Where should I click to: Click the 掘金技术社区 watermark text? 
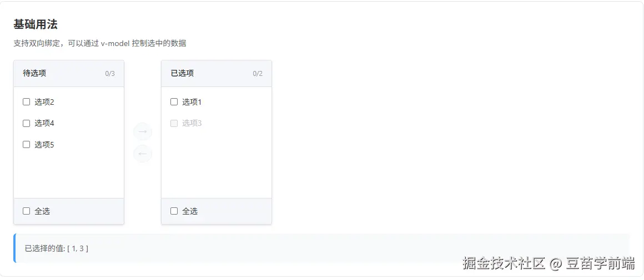(x=504, y=263)
